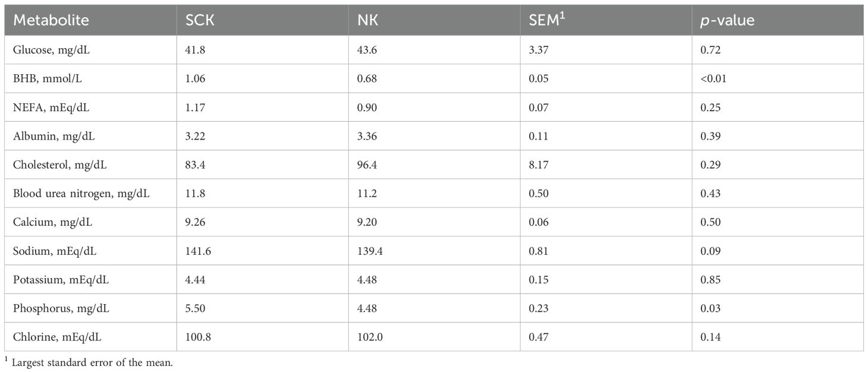Select the Calcium NK value 9.20
Viewport: 868px width, 373px height.
[x=365, y=222]
